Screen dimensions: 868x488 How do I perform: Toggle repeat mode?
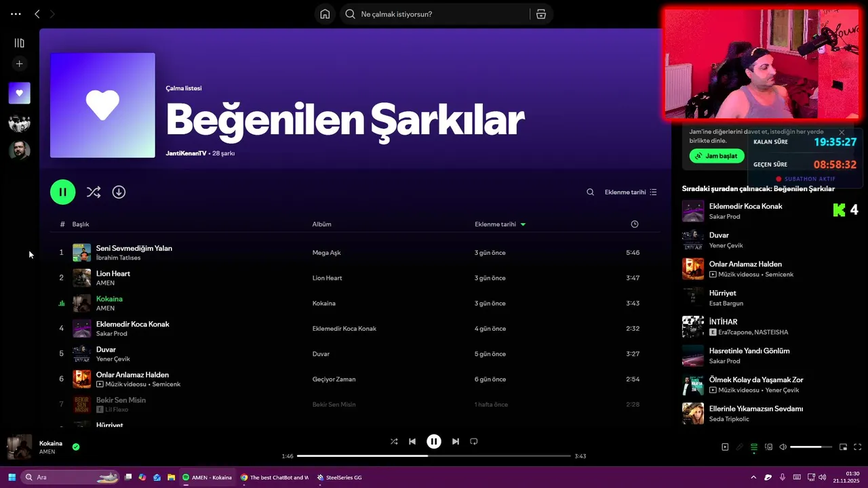(473, 441)
